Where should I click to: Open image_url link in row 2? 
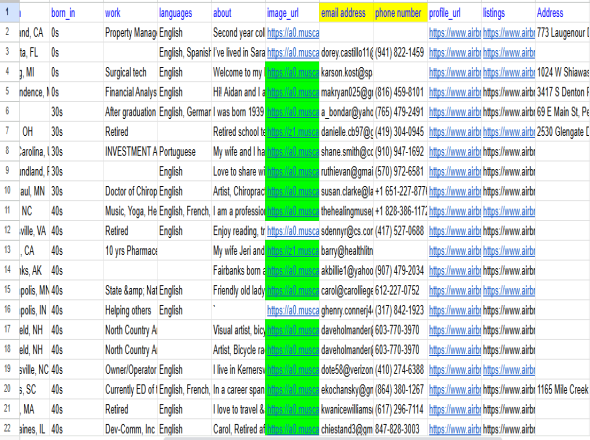[x=293, y=33]
